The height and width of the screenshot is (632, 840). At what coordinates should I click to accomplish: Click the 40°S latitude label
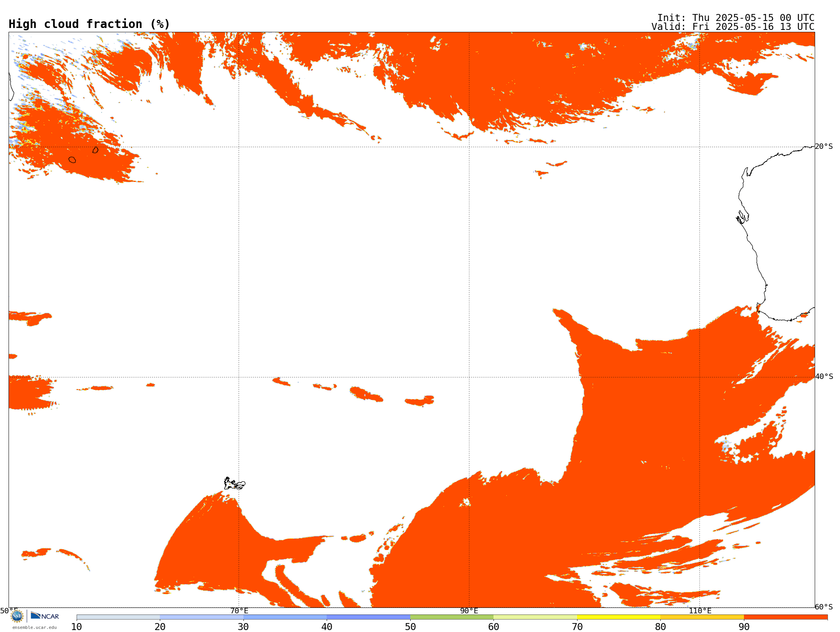[x=824, y=377]
